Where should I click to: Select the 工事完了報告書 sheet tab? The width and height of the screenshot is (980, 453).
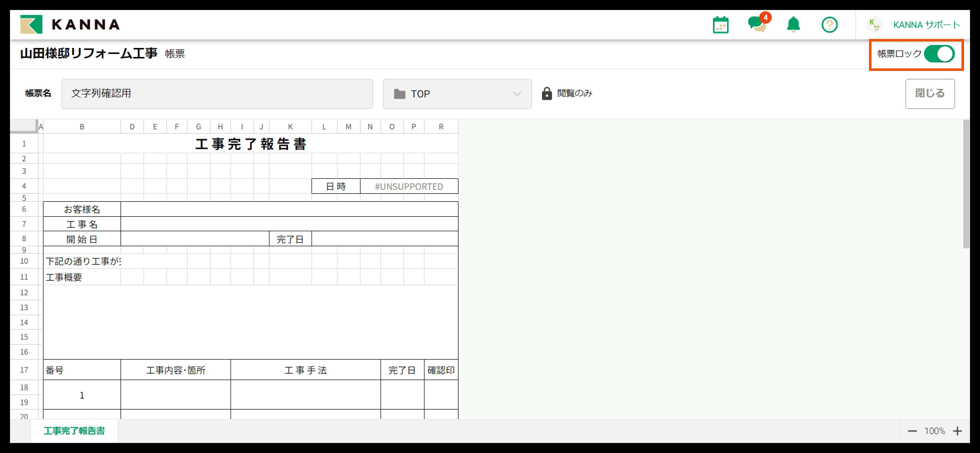[x=74, y=431]
